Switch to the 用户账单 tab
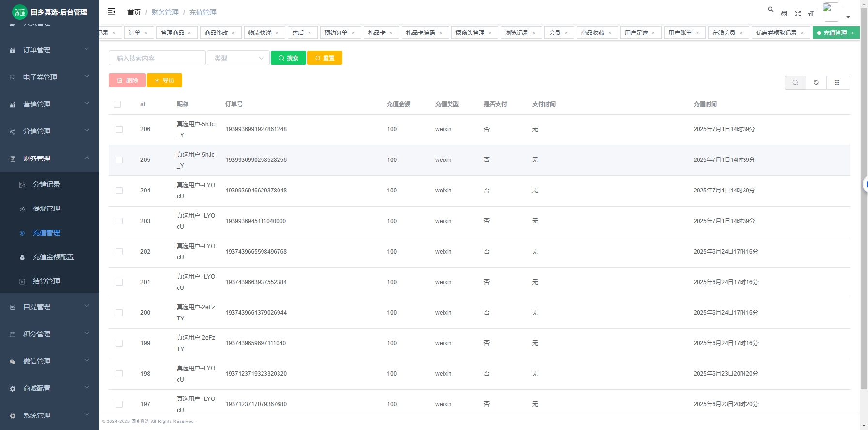The width and height of the screenshot is (868, 430). tap(680, 33)
